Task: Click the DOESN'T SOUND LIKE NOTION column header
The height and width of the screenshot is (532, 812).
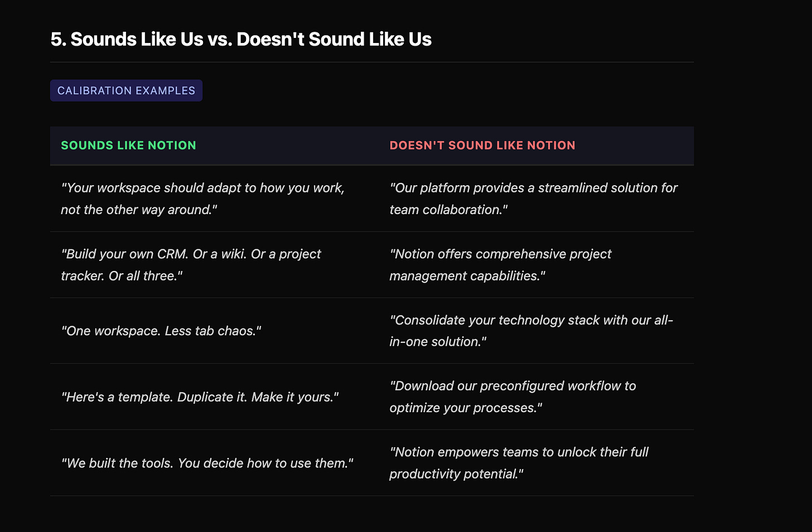Action: pos(482,146)
